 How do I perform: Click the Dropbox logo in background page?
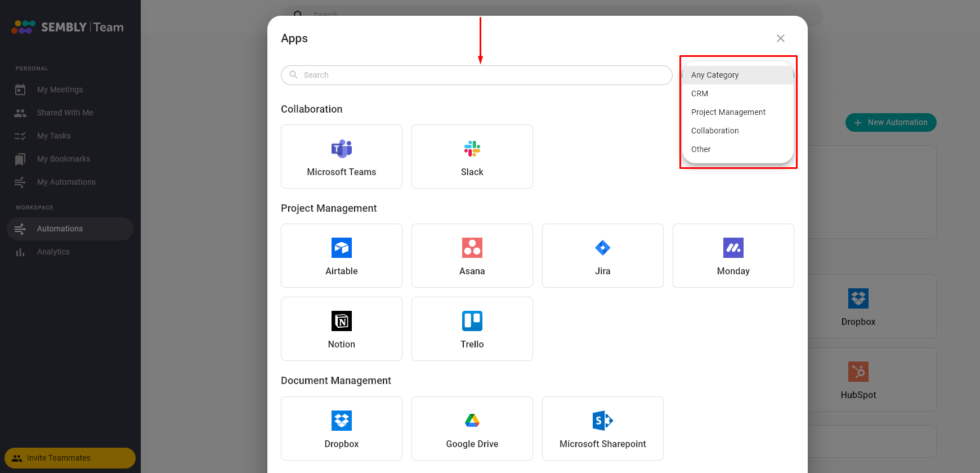pyautogui.click(x=858, y=298)
